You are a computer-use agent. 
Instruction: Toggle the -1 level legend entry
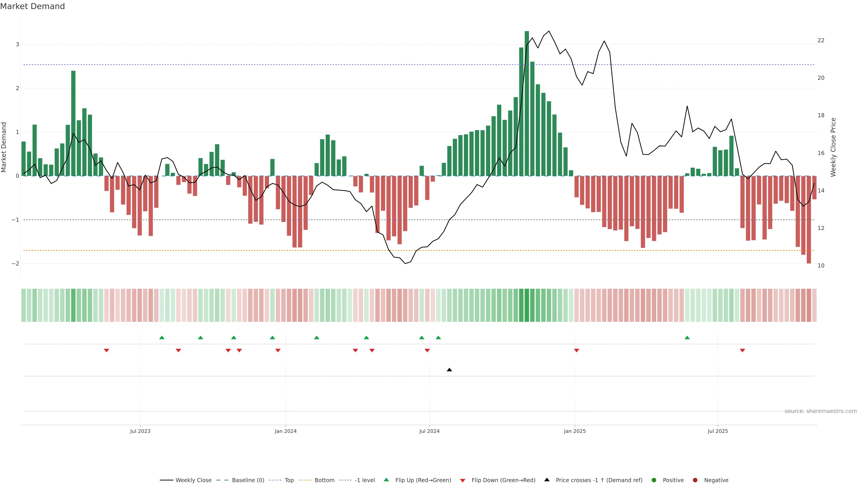tap(365, 480)
